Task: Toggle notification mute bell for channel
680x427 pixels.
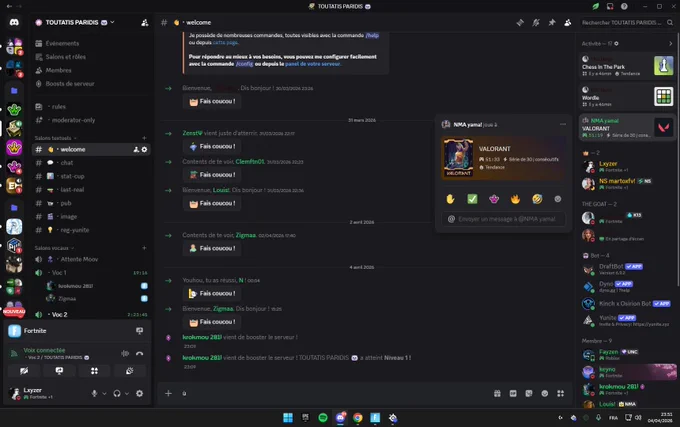Action: click(x=536, y=23)
